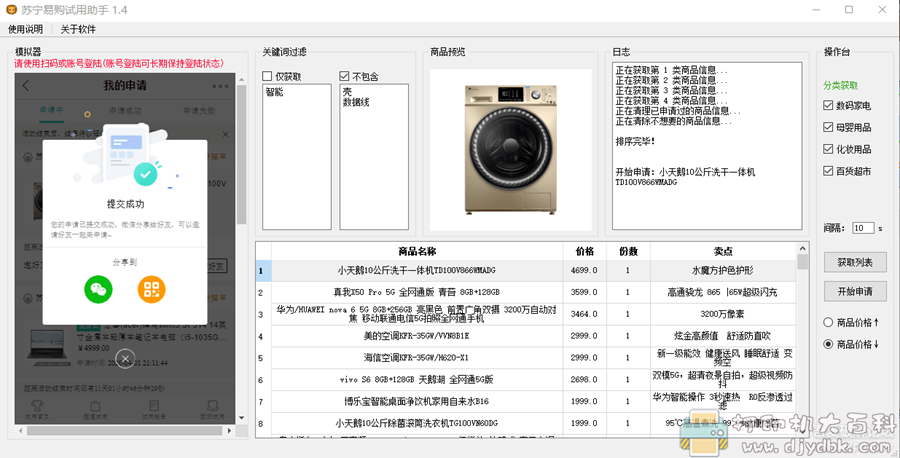Open the 关于软件 menu
900x458 pixels.
click(x=78, y=29)
